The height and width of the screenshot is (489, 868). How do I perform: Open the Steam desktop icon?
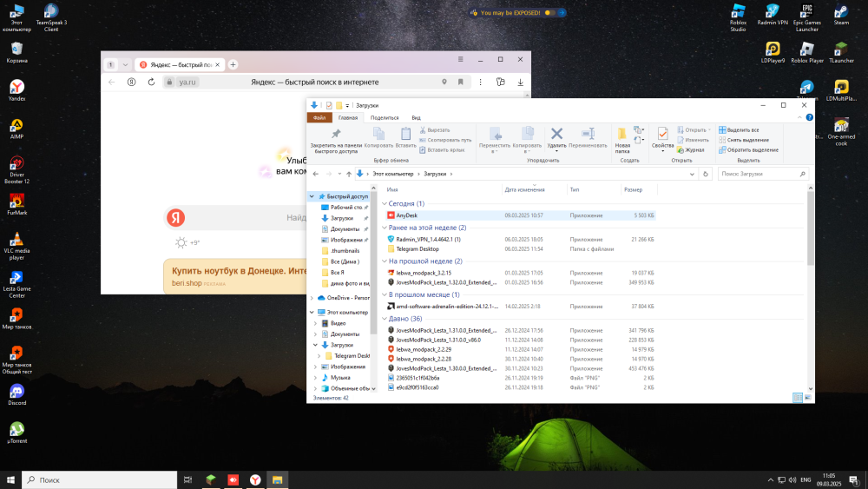[841, 15]
